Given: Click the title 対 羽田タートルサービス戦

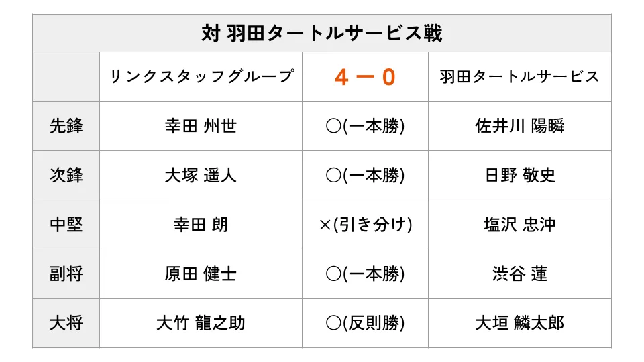Looking at the screenshot, I should (x=322, y=34).
